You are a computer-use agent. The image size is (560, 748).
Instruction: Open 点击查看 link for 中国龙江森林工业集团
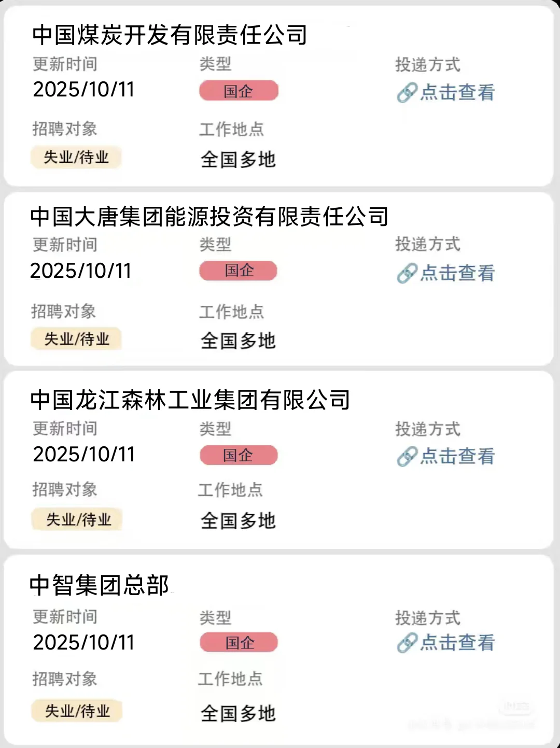[x=457, y=456]
